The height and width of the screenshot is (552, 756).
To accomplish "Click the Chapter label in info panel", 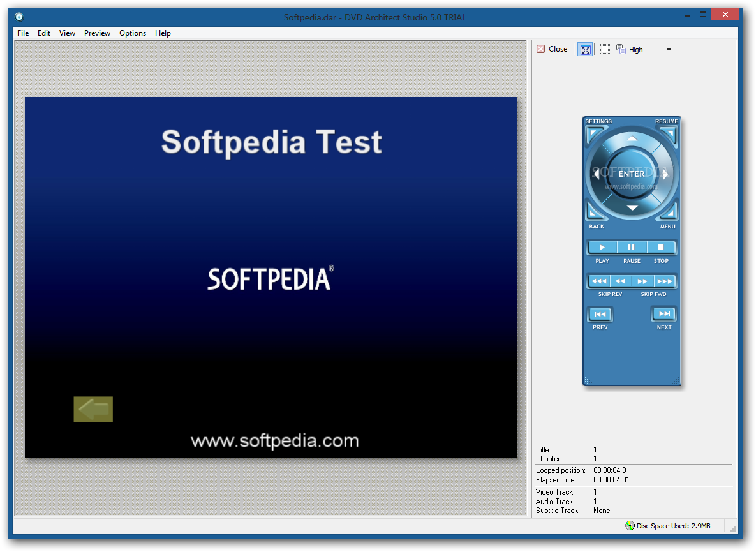I will click(548, 459).
